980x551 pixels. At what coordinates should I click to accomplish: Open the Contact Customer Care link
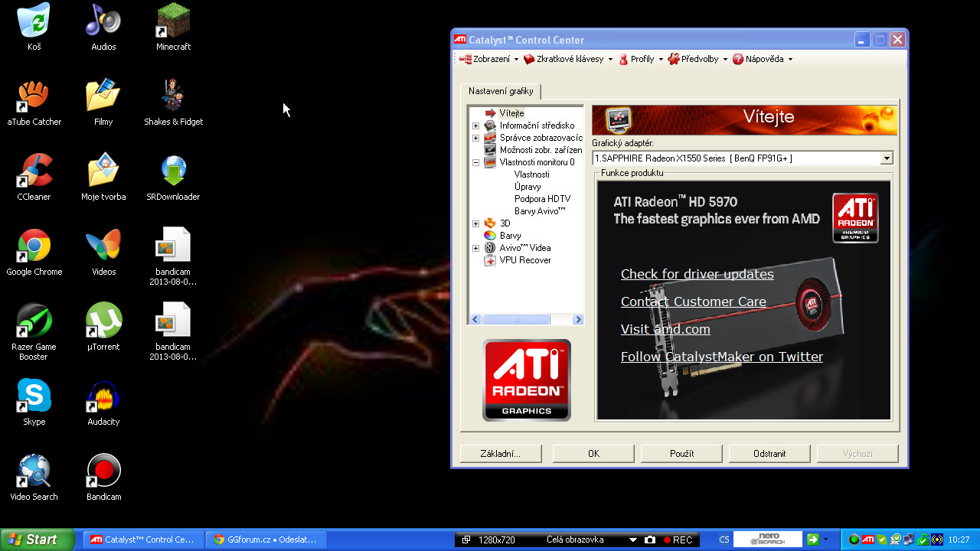(694, 302)
